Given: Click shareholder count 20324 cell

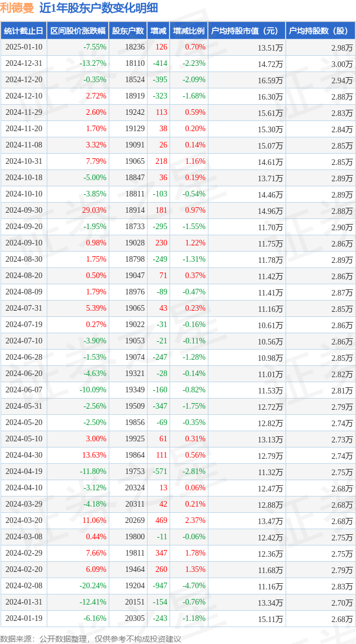Looking at the screenshot, I should click(135, 487).
